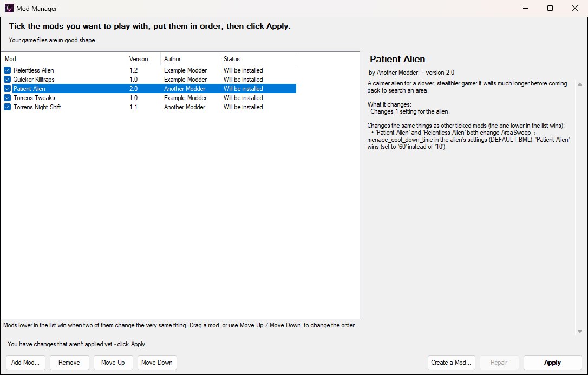Click the Patient Alien name in the list
This screenshot has height=375, width=588.
click(29, 89)
